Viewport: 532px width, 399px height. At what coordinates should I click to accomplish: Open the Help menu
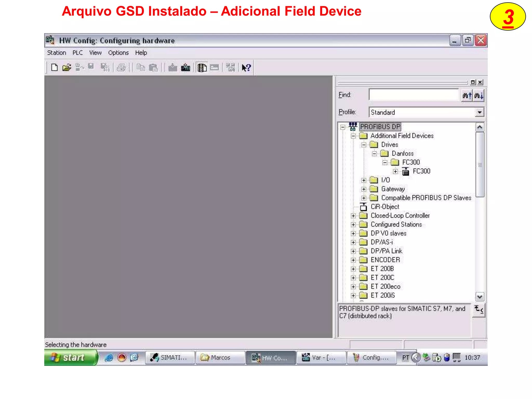click(x=141, y=53)
